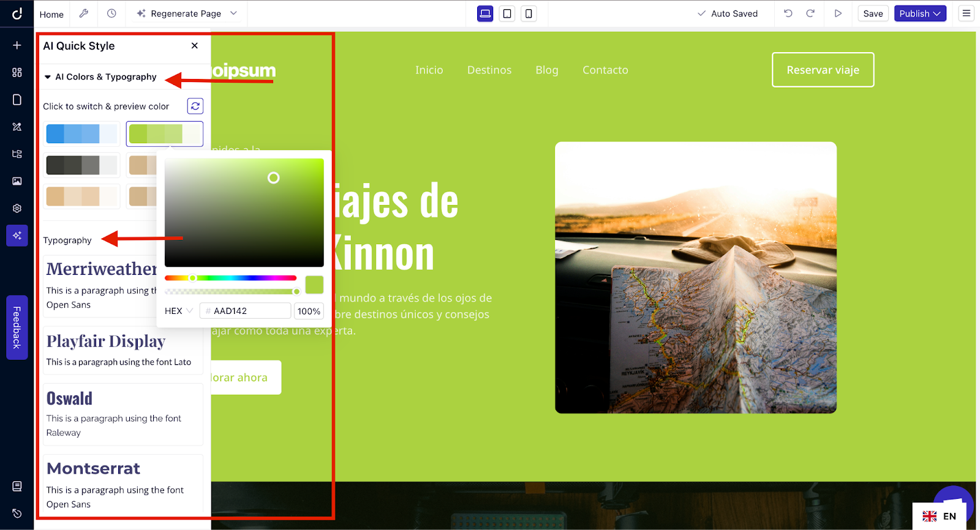The height and width of the screenshot is (530, 980).
Task: Open the EN language selector
Action: click(x=940, y=516)
